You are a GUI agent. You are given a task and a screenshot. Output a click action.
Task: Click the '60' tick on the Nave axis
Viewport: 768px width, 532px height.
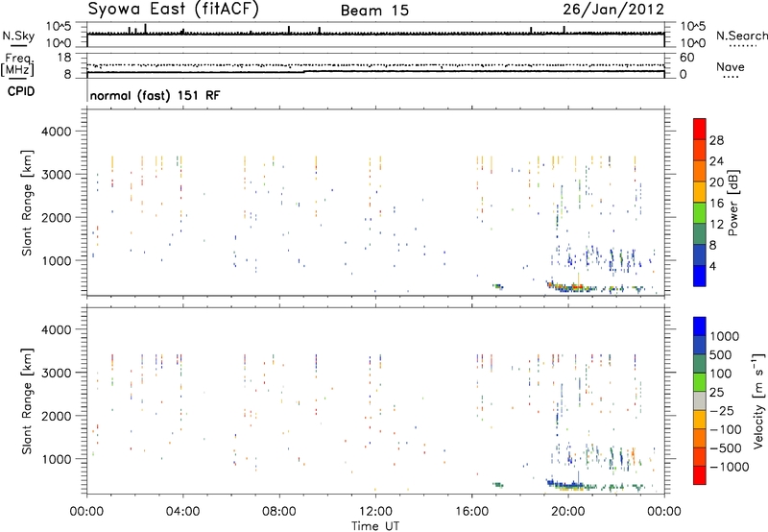(x=686, y=58)
